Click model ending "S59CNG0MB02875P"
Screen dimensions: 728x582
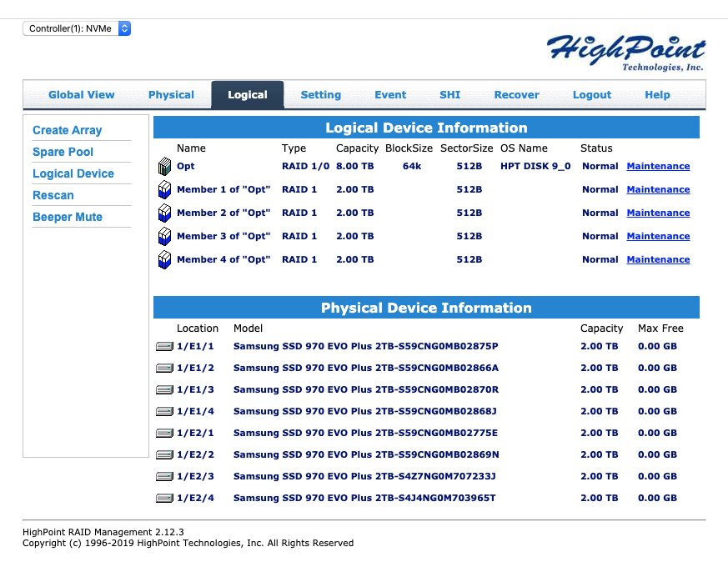[366, 346]
